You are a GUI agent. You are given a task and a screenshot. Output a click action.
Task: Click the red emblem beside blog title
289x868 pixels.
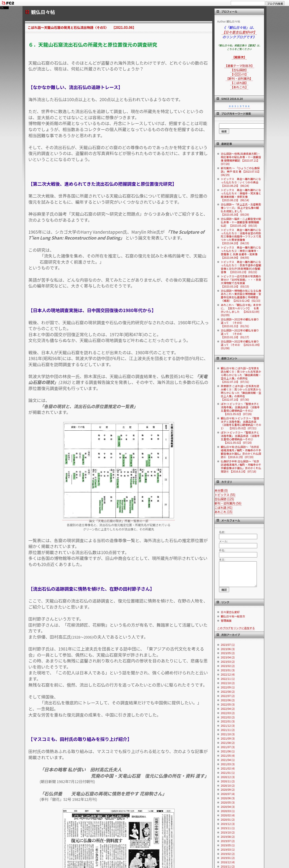27,12
